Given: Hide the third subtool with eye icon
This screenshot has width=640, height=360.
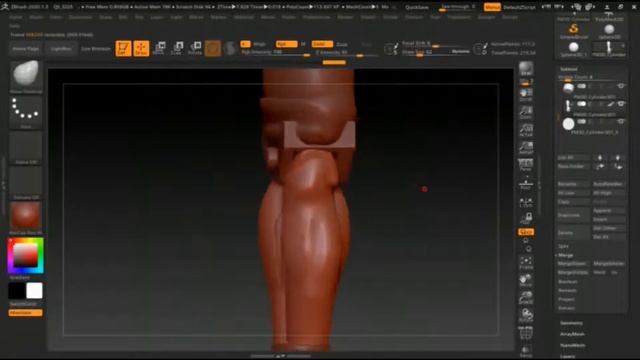Looking at the screenshot, I should [x=621, y=121].
